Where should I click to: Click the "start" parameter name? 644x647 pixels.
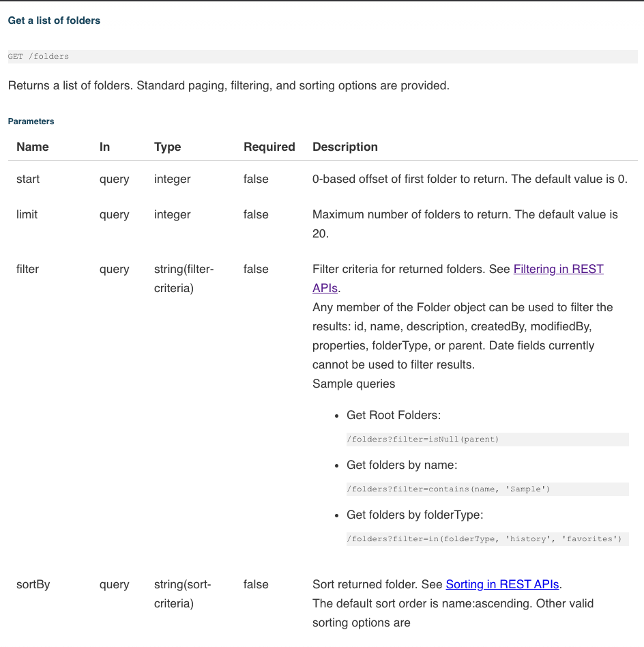[28, 179]
